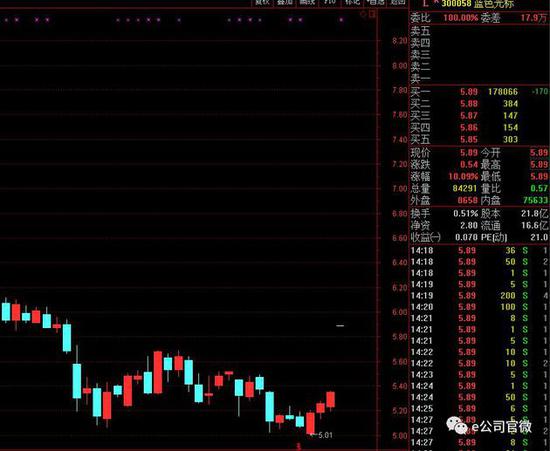550x451 pixels.
Task: Select the 买四 bid row at 5.86
Action: [x=479, y=128]
